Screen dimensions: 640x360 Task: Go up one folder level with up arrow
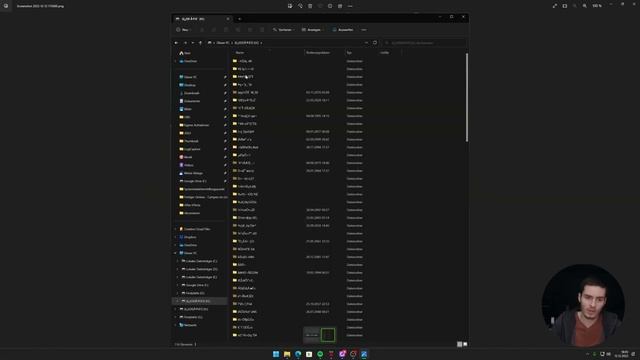(200, 43)
